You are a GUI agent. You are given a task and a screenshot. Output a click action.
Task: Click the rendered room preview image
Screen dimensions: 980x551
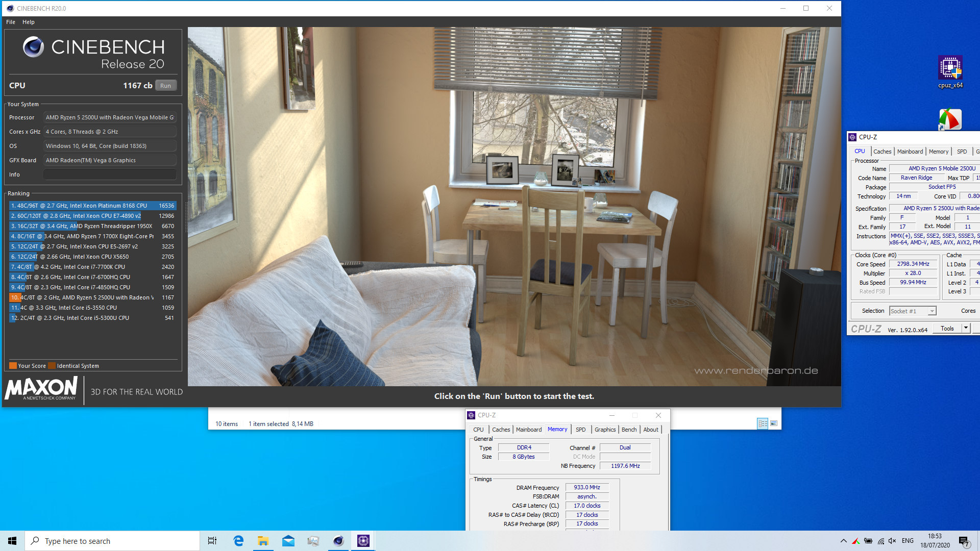tap(514, 207)
